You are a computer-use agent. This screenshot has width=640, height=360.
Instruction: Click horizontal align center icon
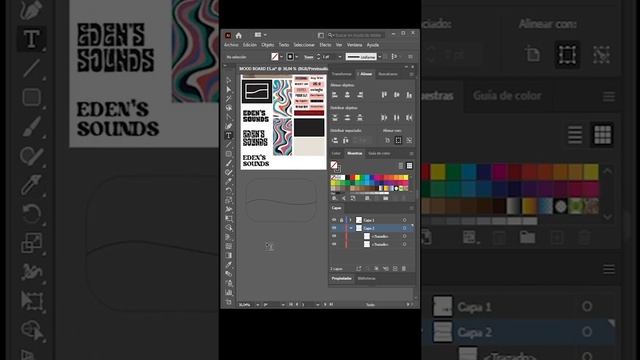(347, 94)
